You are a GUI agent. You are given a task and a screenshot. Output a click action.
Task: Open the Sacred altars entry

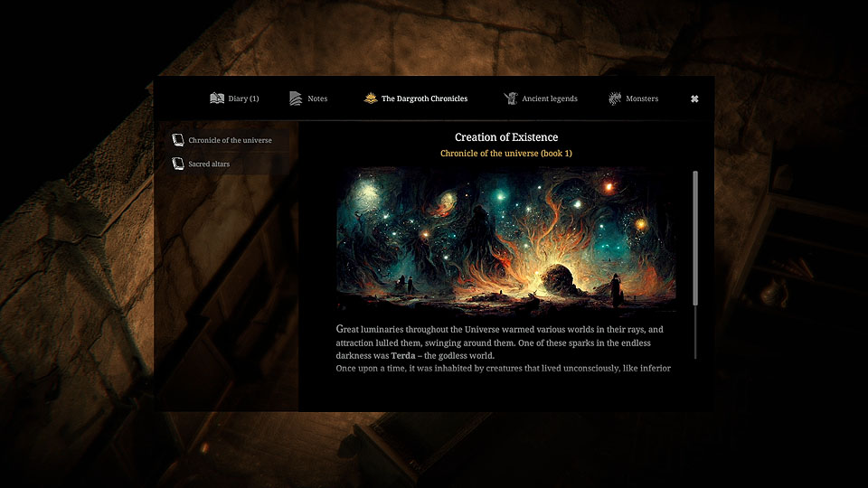(x=210, y=164)
